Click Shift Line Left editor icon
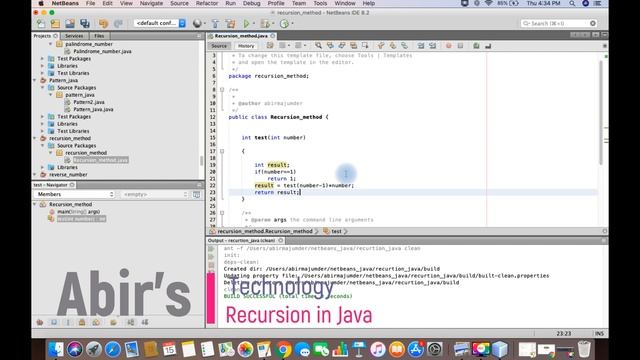Viewport: 640px width, 360px height. pos(421,46)
